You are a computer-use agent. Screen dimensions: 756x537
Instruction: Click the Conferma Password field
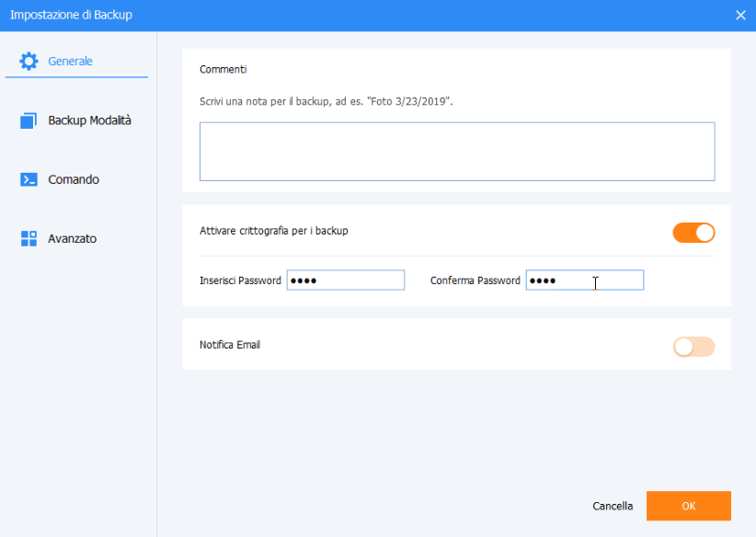click(585, 280)
